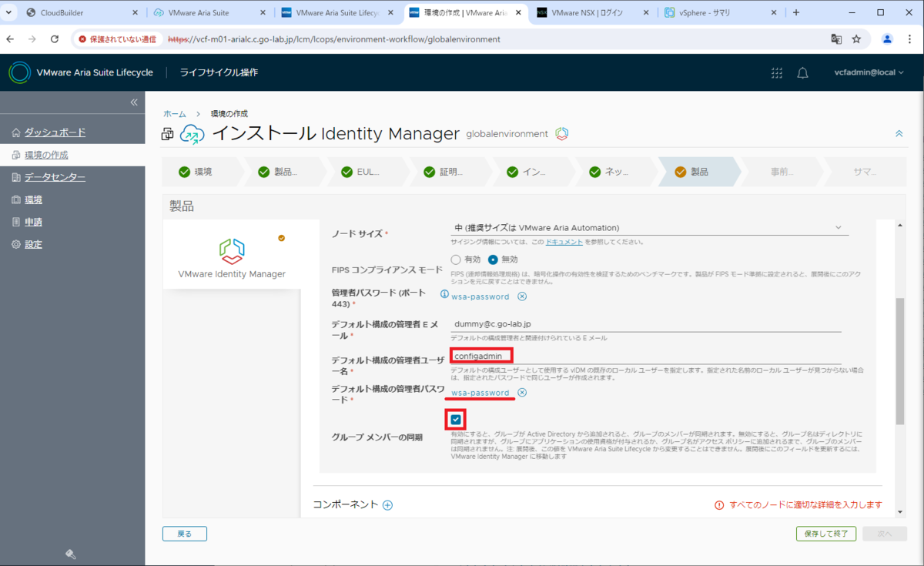Open the apps grid icon in header
This screenshot has height=566, width=924.
777,72
